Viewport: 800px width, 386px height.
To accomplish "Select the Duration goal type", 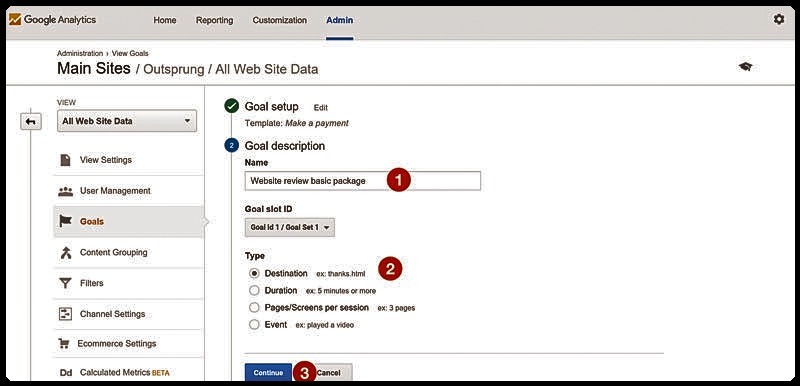I will (254, 291).
